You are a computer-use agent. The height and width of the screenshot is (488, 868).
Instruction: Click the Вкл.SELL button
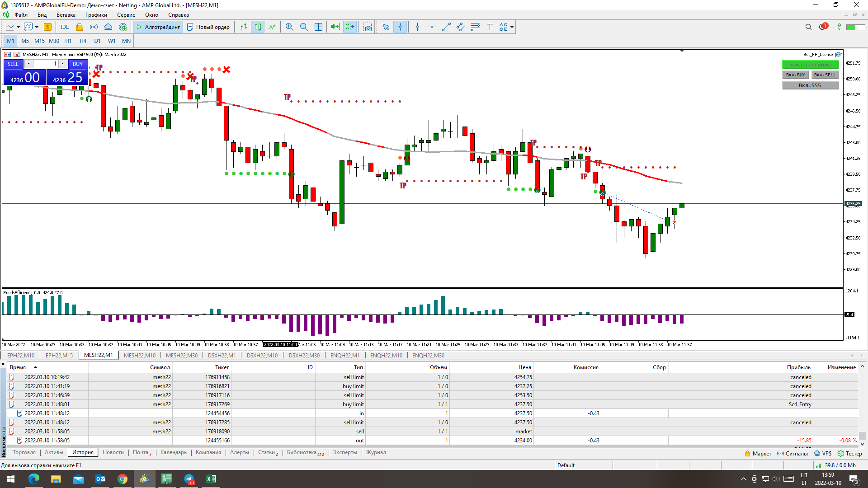(825, 75)
